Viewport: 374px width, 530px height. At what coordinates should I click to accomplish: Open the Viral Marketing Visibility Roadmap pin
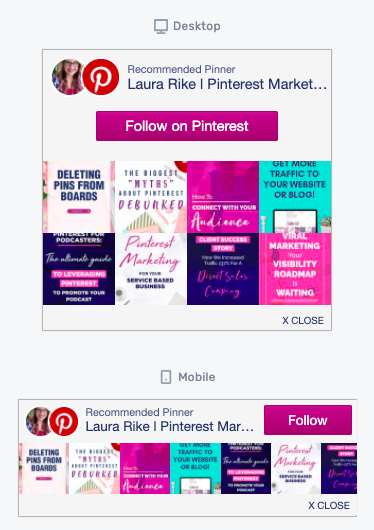coord(295,269)
